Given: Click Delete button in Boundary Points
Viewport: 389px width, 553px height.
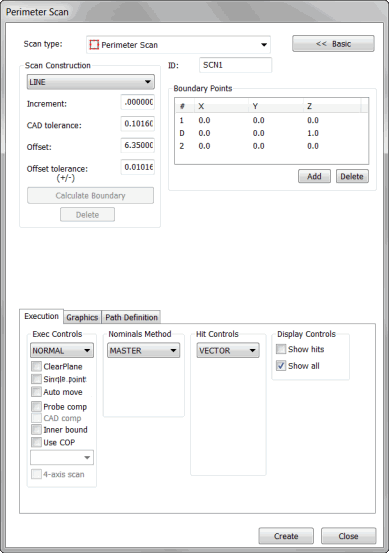Looking at the screenshot, I should [x=352, y=176].
